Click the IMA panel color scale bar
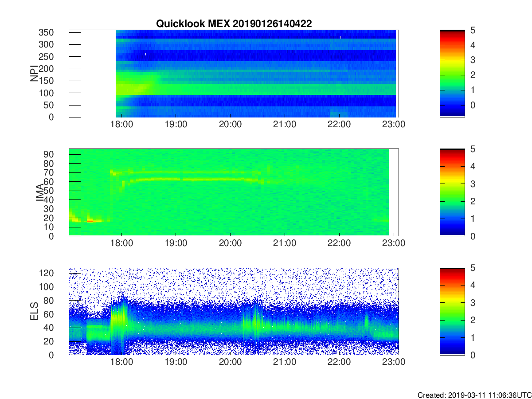Image resolution: width=532 pixels, height=399 pixels. coord(452,192)
